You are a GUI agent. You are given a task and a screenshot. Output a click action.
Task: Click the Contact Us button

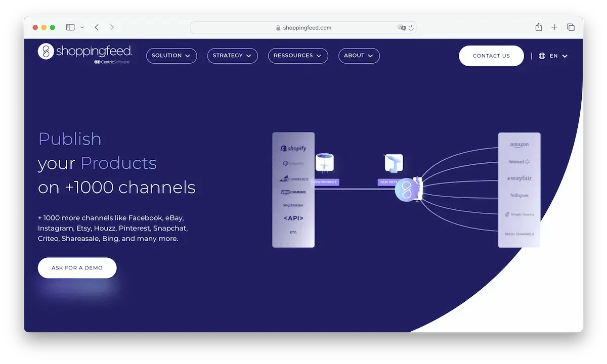point(491,56)
